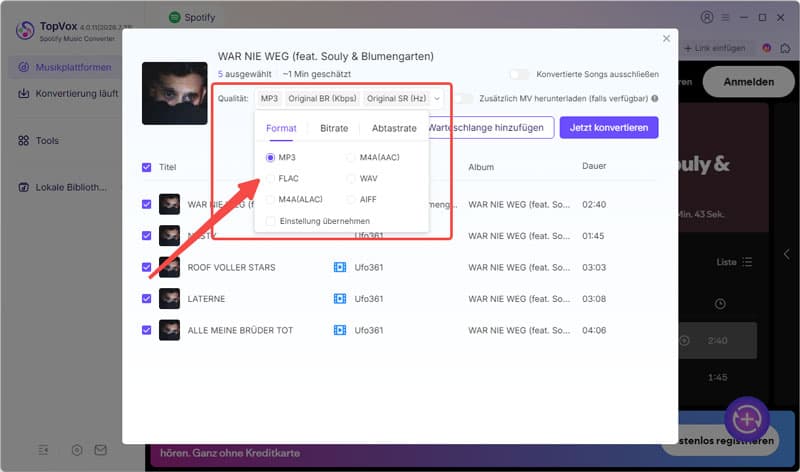800x472 pixels.
Task: Click the video icon in LATERNE row
Action: tap(340, 299)
